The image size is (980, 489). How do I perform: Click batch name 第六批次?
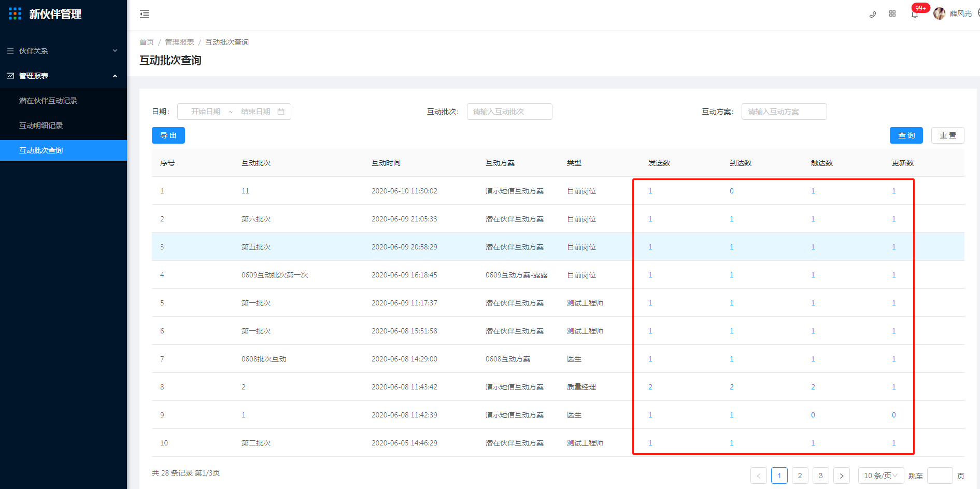256,219
